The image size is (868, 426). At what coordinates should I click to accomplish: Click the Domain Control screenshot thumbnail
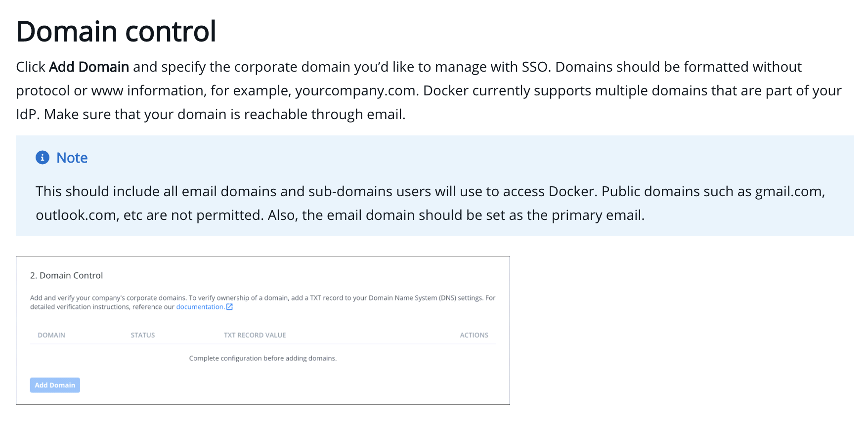[x=263, y=330]
